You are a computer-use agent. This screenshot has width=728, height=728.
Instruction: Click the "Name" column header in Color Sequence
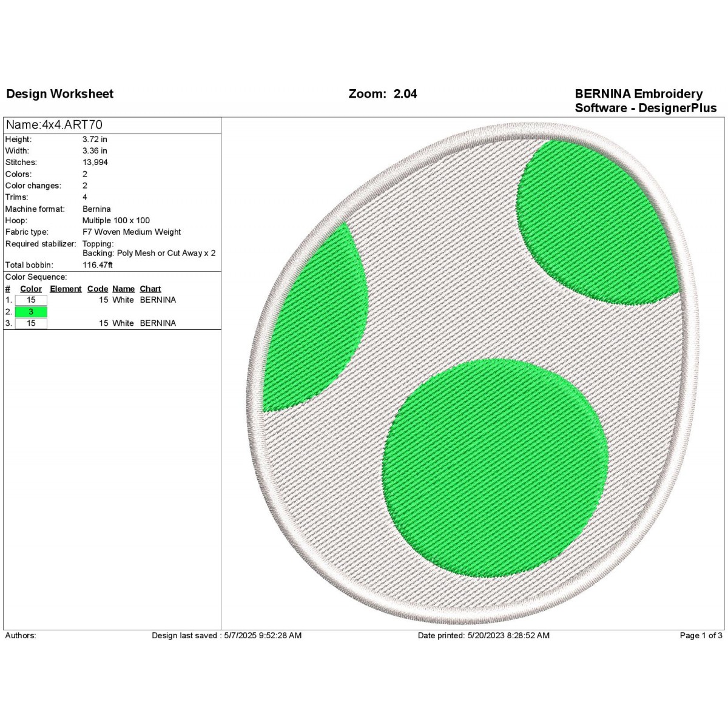(x=124, y=289)
